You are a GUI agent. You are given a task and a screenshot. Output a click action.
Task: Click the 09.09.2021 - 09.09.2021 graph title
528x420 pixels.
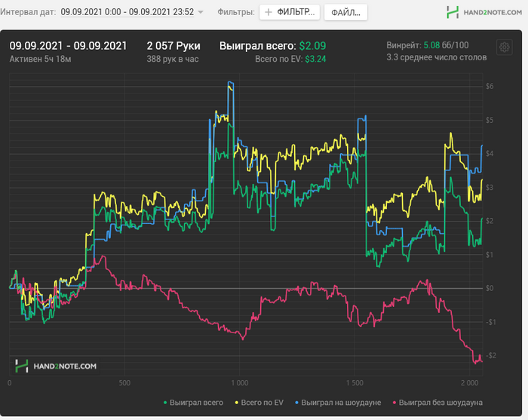tap(68, 46)
